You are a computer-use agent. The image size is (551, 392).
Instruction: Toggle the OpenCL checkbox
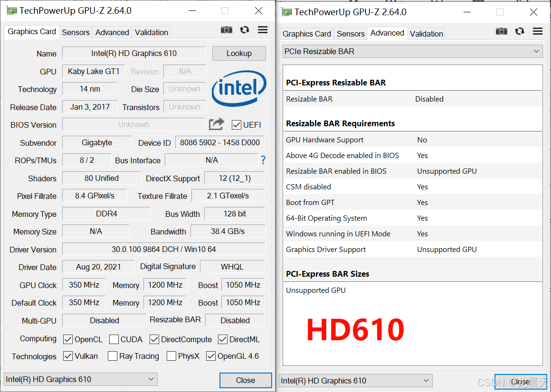click(68, 339)
